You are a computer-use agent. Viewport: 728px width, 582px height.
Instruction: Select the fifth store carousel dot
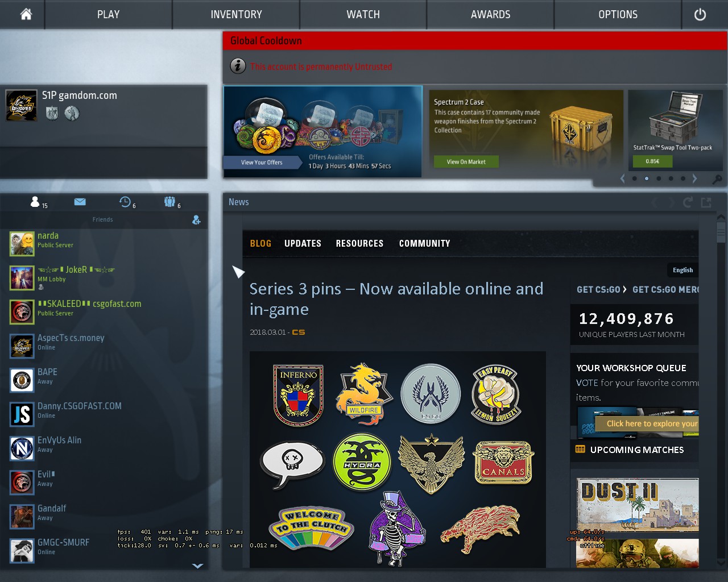[683, 178]
